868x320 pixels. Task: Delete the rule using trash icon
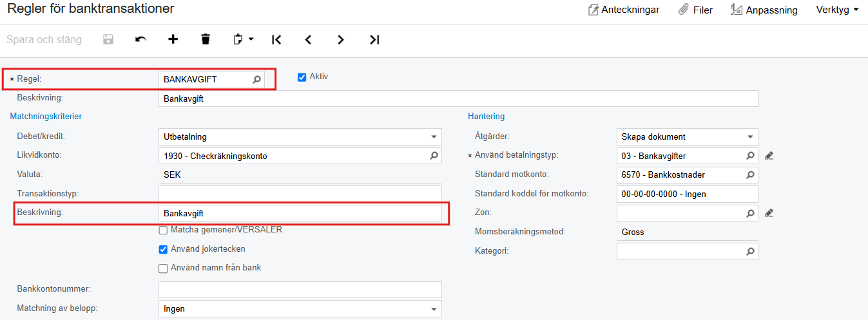coord(206,39)
